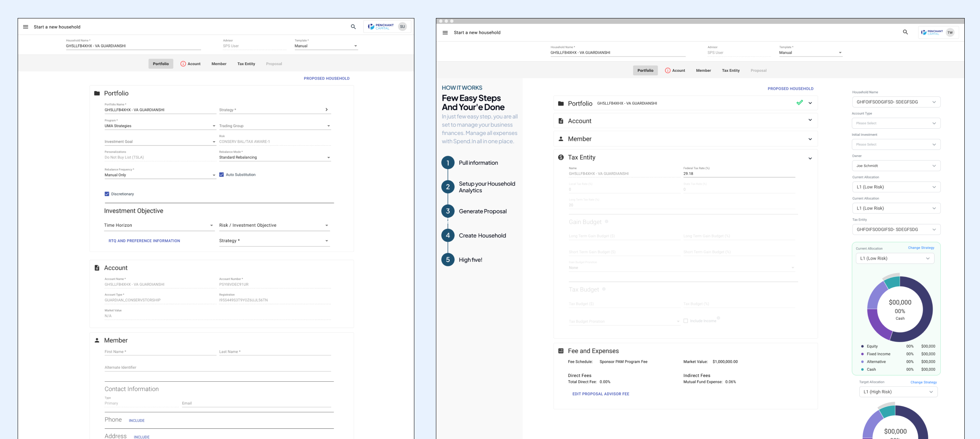Viewport: 980px width, 439px height.
Task: Click EDIT PROPOSAL ADVISOR FEE link
Action: point(601,394)
